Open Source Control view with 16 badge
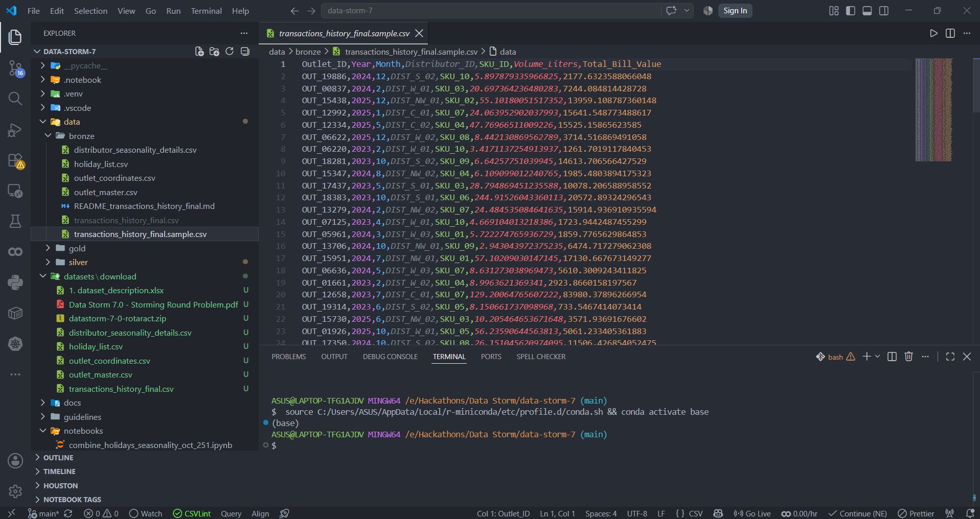Image resolution: width=980 pixels, height=519 pixels. click(15, 68)
